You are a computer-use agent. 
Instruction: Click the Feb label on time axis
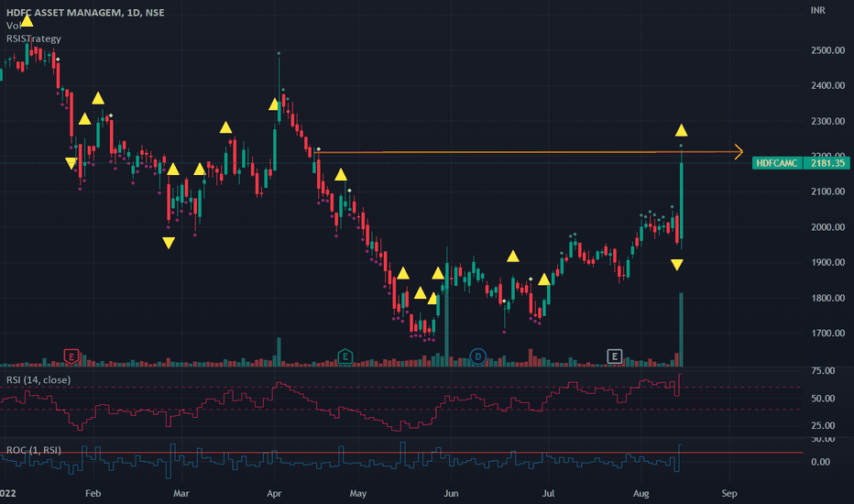tap(93, 493)
